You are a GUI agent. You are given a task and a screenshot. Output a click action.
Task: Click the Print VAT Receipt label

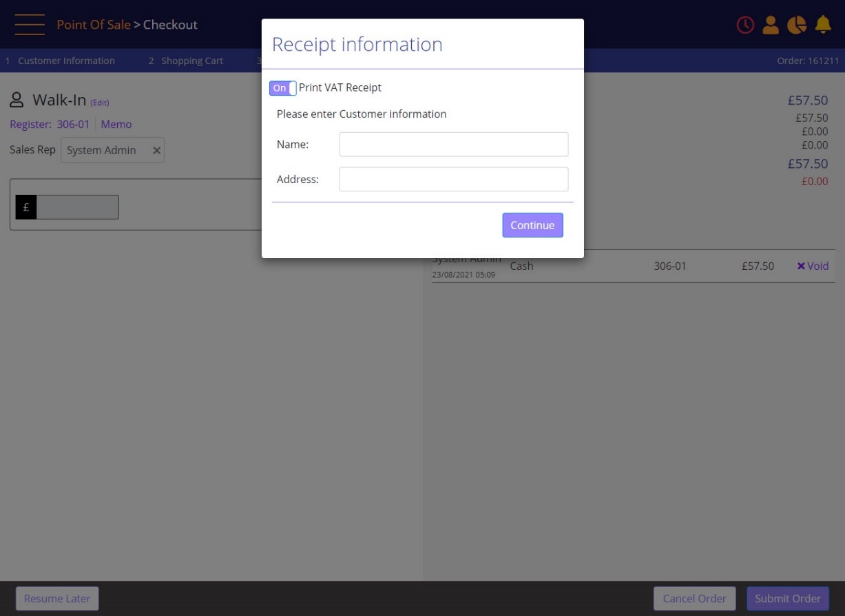click(x=340, y=88)
